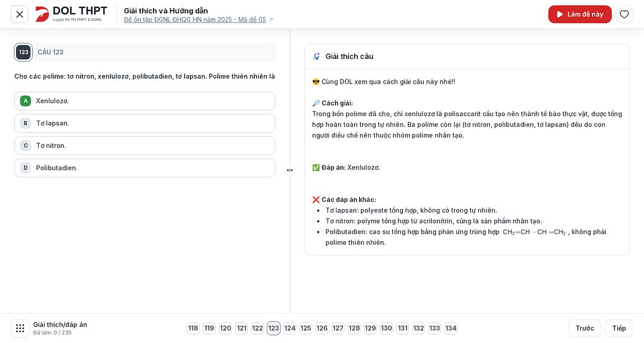Save question with the heart icon
644x343 pixels.
pyautogui.click(x=624, y=14)
